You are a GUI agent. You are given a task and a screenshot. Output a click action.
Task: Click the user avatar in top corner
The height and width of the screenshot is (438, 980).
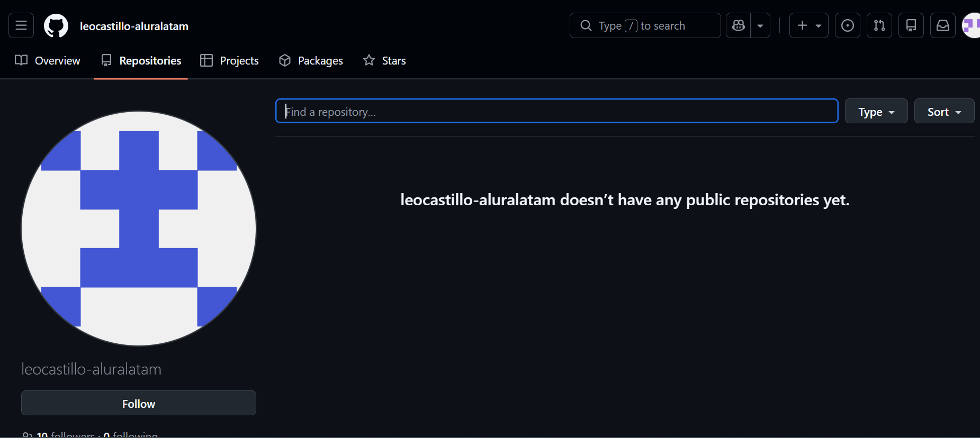tap(971, 25)
